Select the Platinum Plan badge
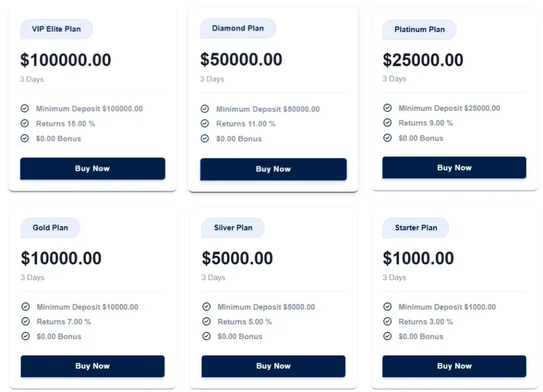This screenshot has width=543, height=392. click(x=419, y=30)
